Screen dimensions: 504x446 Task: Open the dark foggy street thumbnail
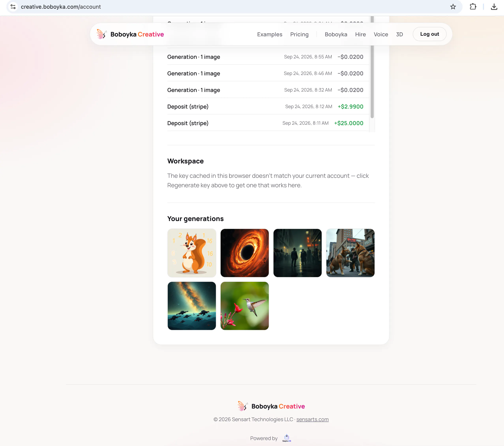297,253
